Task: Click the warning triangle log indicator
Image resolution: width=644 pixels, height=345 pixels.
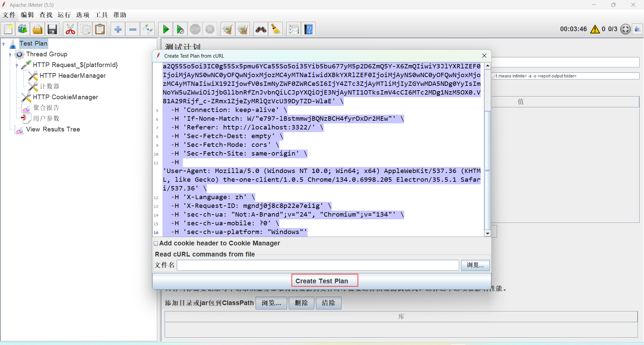Action: point(595,29)
